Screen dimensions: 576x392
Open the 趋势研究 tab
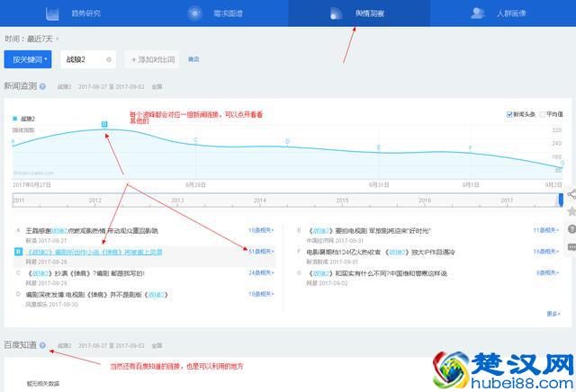tap(72, 13)
